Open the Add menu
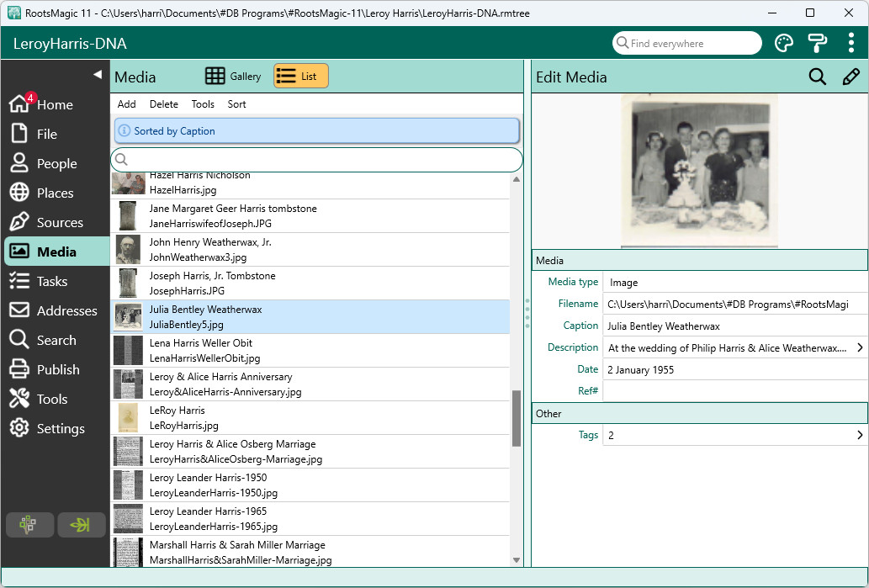The width and height of the screenshot is (869, 588). [x=126, y=103]
